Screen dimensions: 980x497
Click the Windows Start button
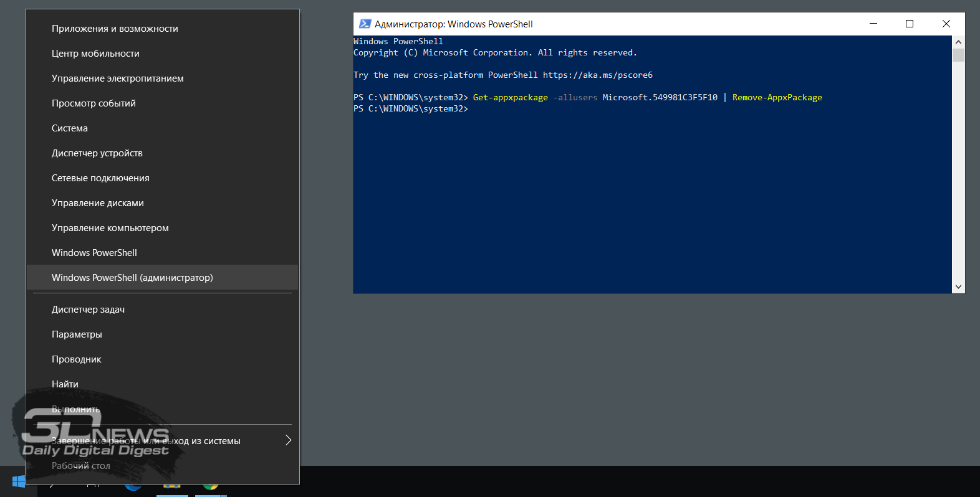click(x=19, y=481)
